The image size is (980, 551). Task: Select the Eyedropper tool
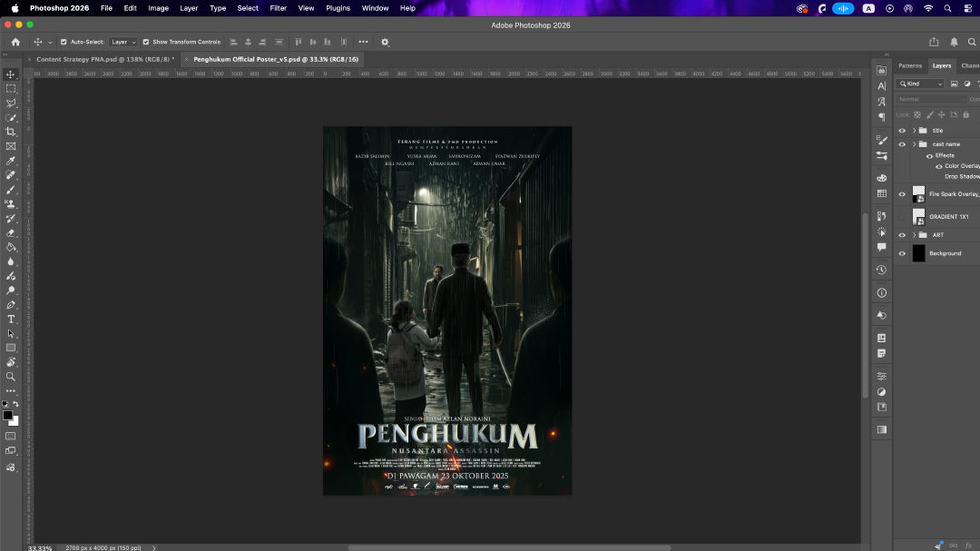point(11,161)
